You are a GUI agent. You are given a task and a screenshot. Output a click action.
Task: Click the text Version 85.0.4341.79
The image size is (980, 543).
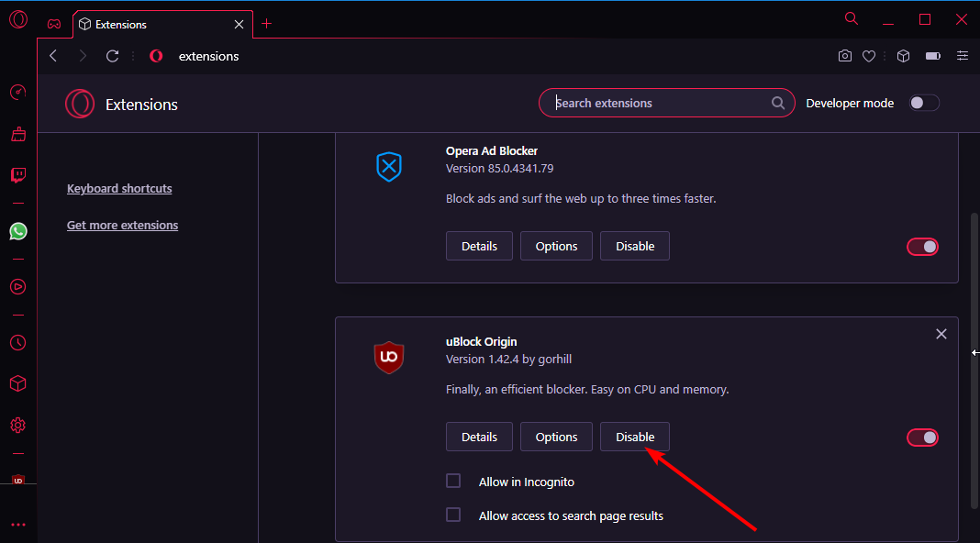coord(499,169)
